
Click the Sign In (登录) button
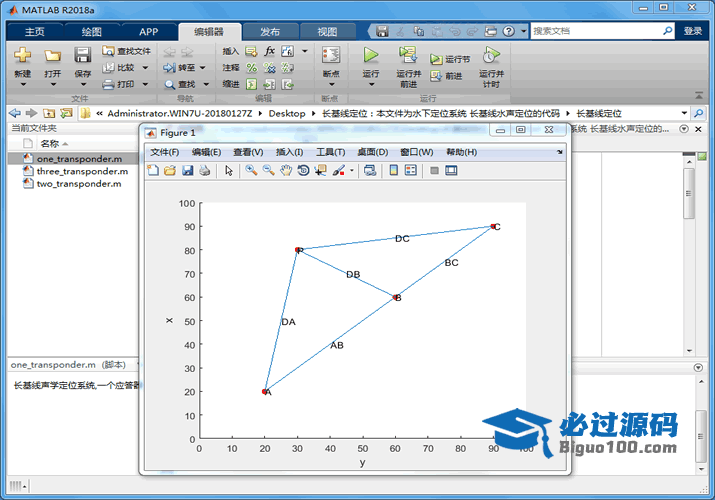[693, 31]
